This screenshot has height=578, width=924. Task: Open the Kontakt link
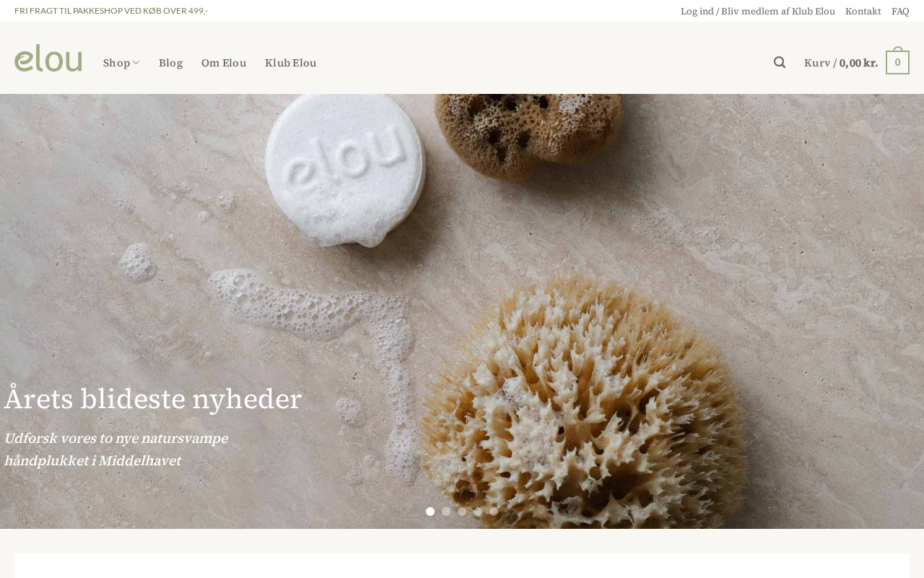click(x=863, y=11)
